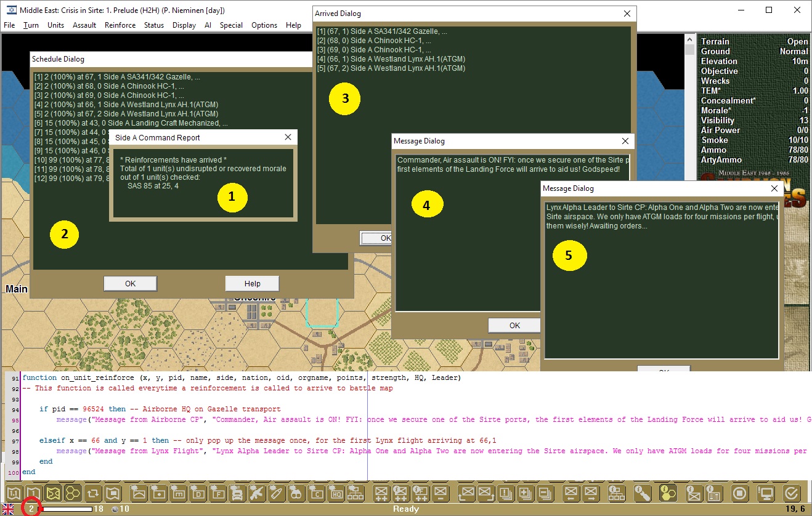Image resolution: width=812 pixels, height=516 pixels.
Task: Click the yellow hexagons icon at toolbar left
Action: (73, 493)
